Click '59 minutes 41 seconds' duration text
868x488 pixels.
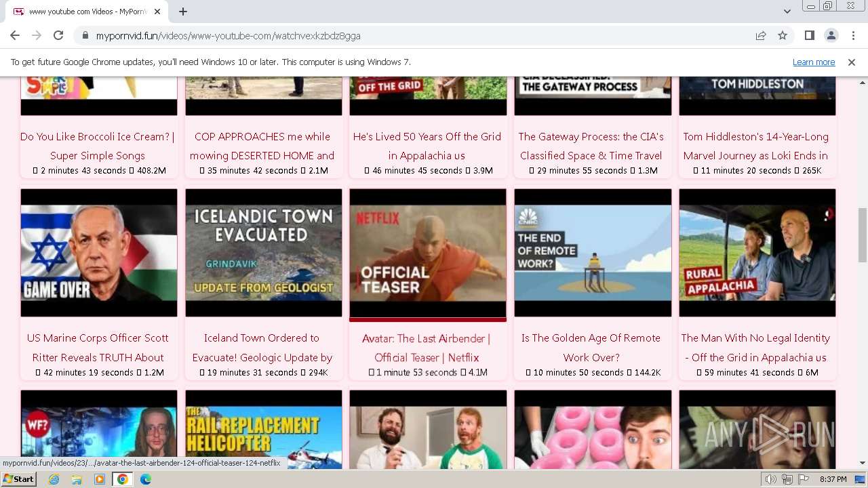(749, 373)
